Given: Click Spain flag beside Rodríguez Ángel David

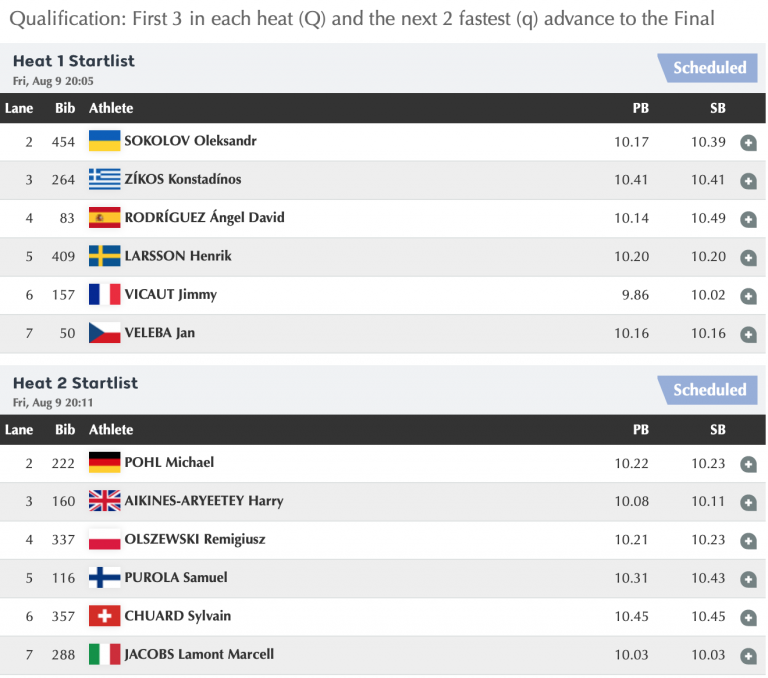Looking at the screenshot, I should pos(104,217).
